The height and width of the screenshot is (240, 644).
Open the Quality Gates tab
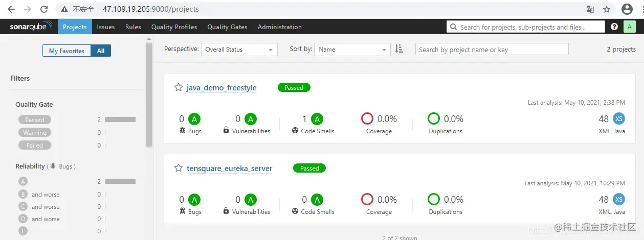coord(227,27)
